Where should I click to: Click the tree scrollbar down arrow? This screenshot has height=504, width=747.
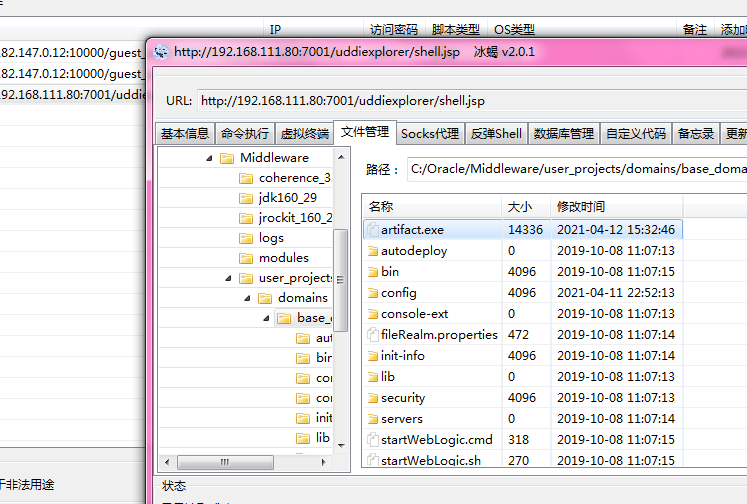click(341, 446)
